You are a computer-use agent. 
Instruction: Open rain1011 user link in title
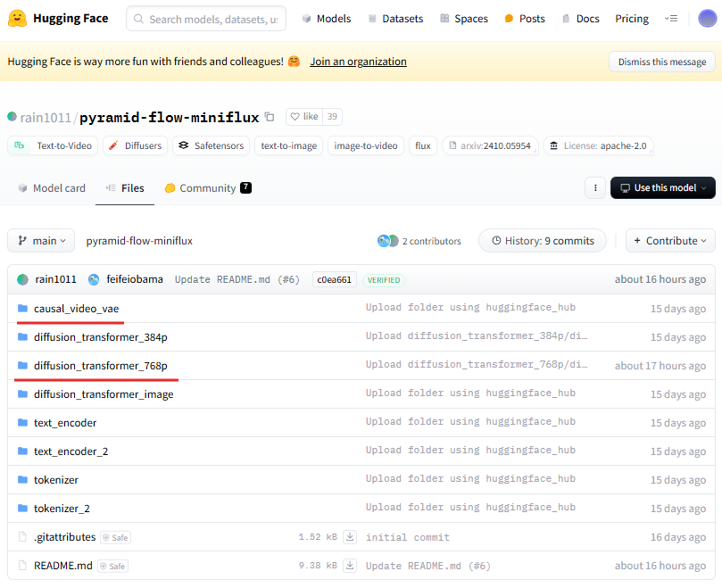tap(46, 118)
